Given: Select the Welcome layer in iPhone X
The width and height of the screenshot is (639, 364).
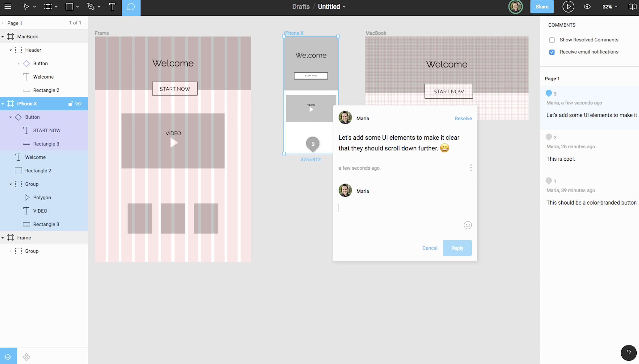Looking at the screenshot, I should point(35,157).
